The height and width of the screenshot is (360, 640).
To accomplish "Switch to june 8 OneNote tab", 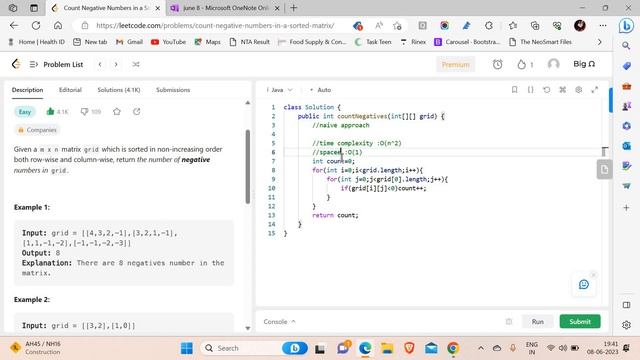I will click(x=225, y=8).
